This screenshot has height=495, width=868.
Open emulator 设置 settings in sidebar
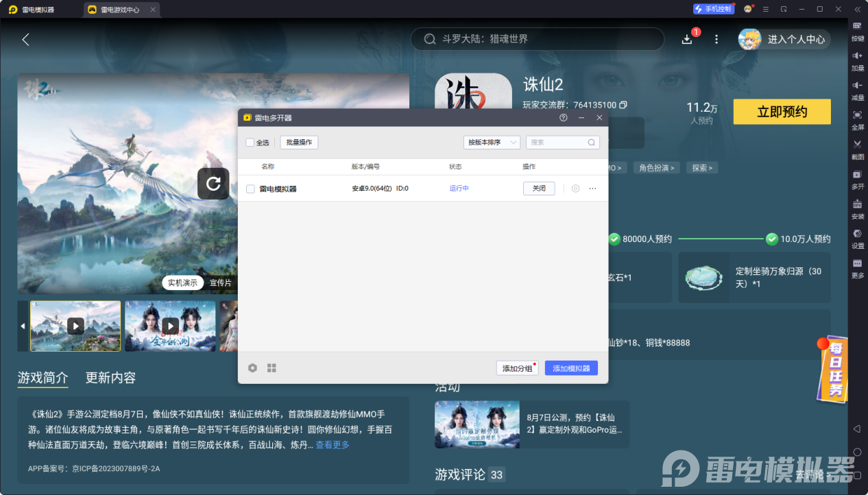857,238
